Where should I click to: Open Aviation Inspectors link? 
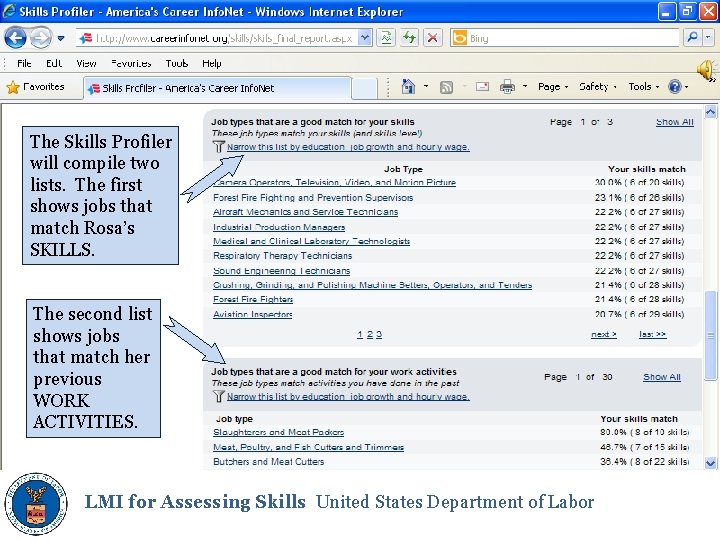(x=253, y=315)
